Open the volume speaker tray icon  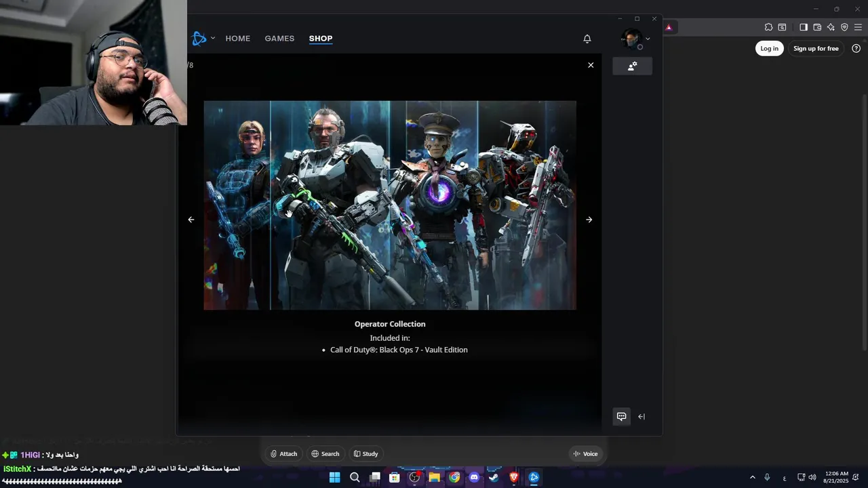tap(812, 477)
